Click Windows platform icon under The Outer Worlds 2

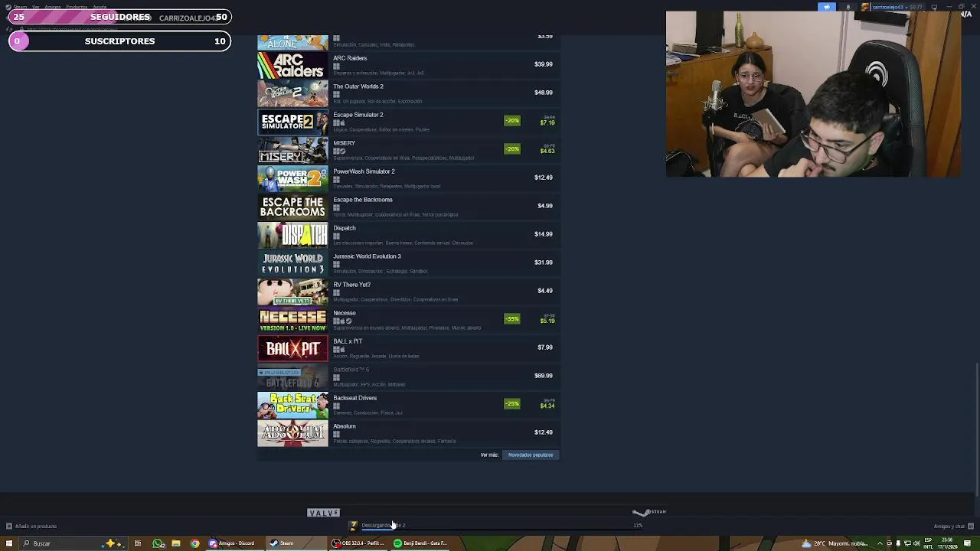pyautogui.click(x=336, y=95)
